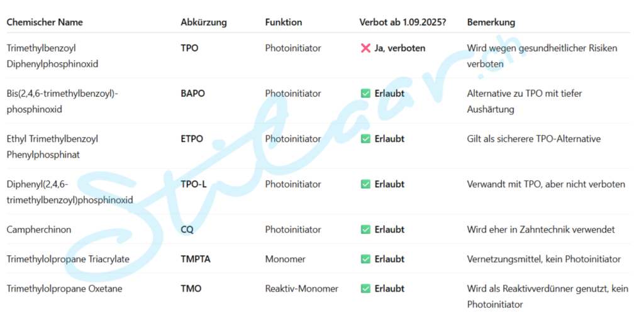The image size is (644, 328).
Task: Click the 'Funktion' column header
Action: coord(284,22)
